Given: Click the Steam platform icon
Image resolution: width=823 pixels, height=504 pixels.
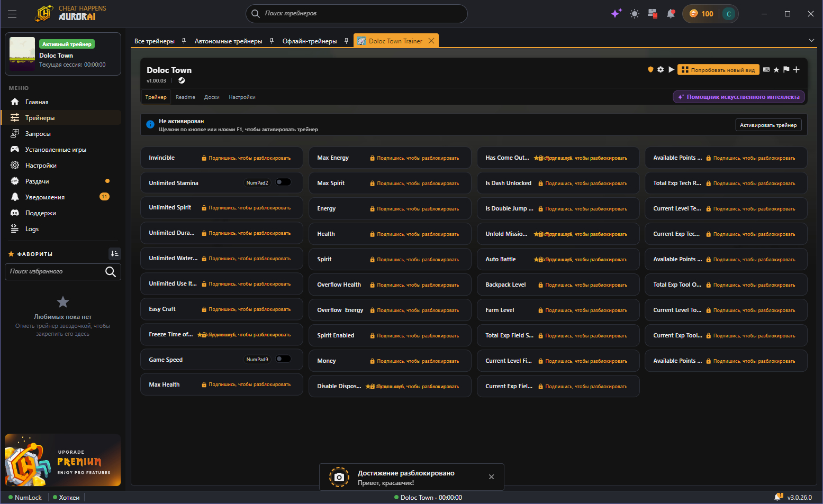Looking at the screenshot, I should click(x=182, y=80).
